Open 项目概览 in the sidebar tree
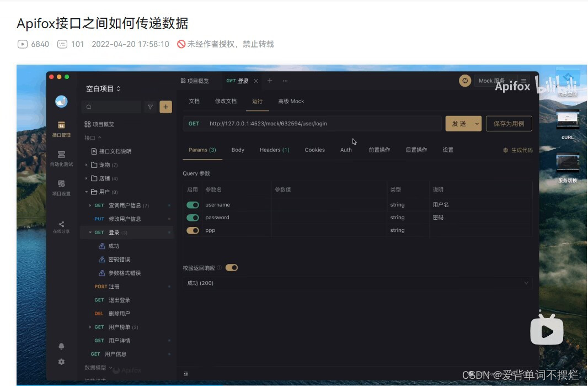This screenshot has height=386, width=588. point(99,124)
